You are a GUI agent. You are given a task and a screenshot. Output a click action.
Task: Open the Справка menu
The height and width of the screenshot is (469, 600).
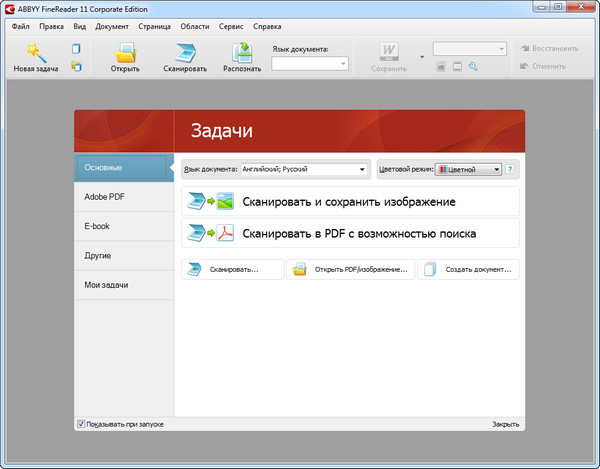point(267,26)
